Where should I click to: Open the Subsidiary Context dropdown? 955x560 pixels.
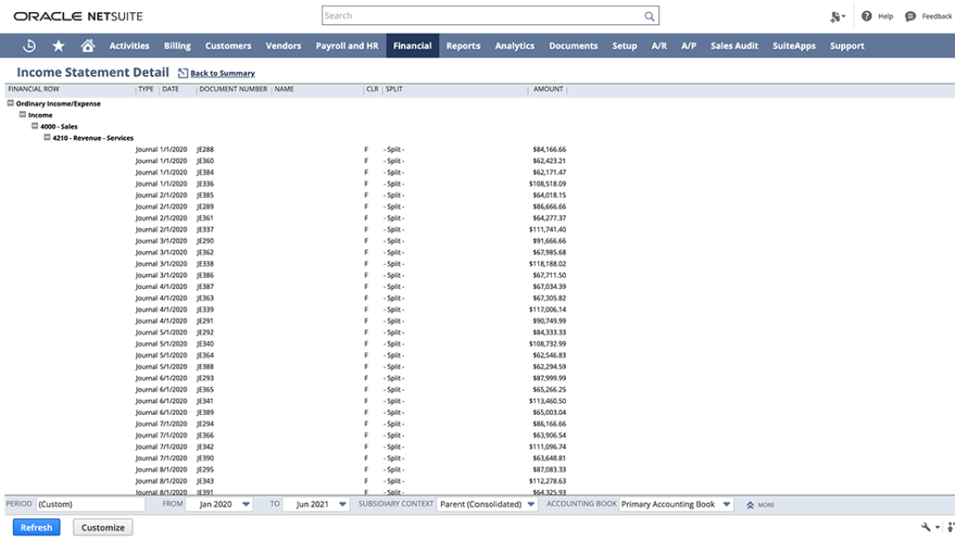point(531,504)
